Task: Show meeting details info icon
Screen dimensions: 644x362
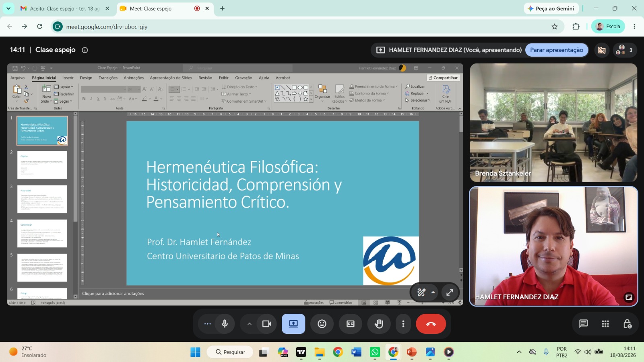Action: [x=85, y=50]
